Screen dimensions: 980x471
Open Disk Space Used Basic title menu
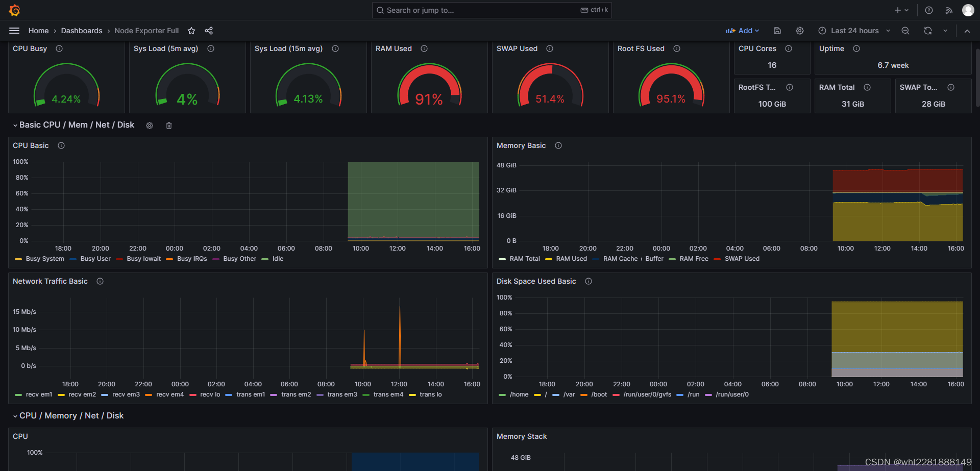(536, 281)
